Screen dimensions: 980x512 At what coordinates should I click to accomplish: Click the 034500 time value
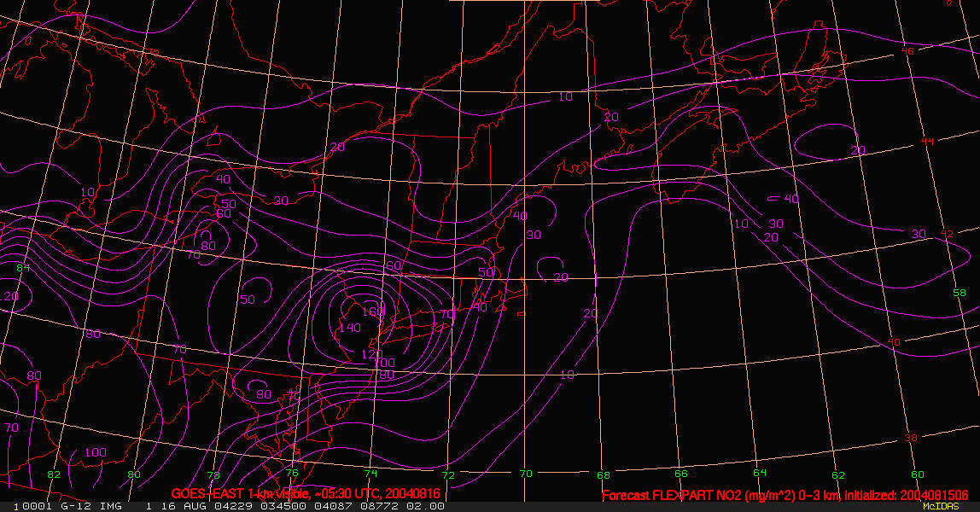[283, 506]
